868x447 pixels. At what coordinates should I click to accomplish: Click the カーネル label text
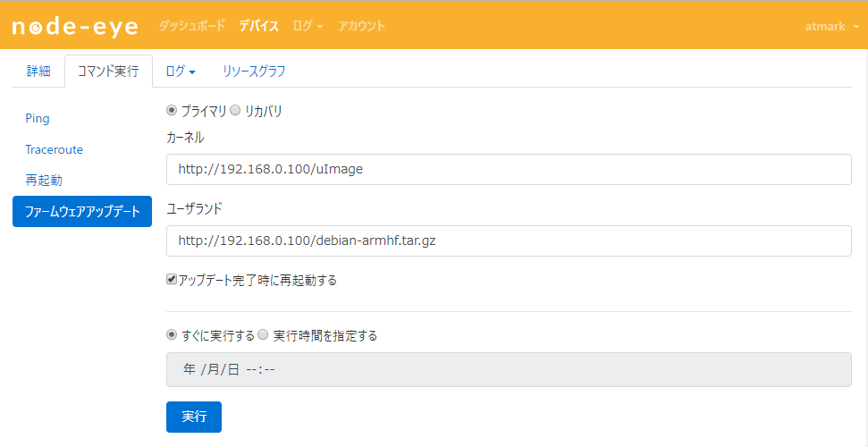tap(185, 139)
